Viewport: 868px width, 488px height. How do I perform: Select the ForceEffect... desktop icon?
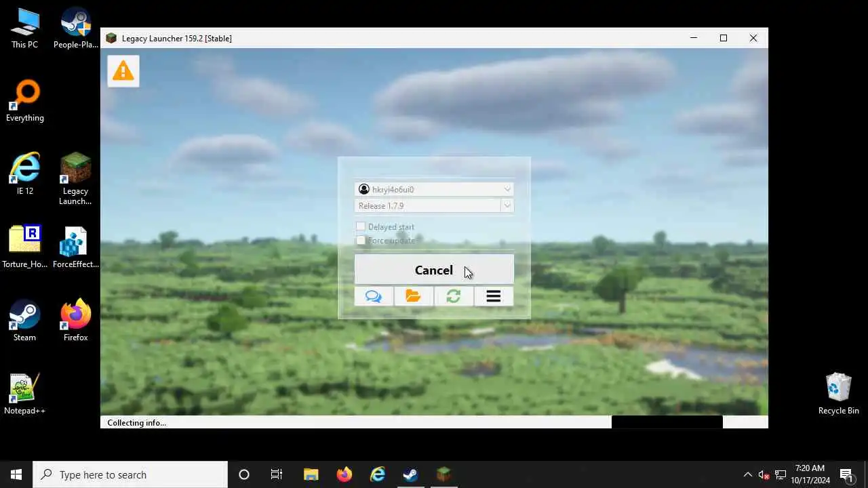tap(76, 247)
